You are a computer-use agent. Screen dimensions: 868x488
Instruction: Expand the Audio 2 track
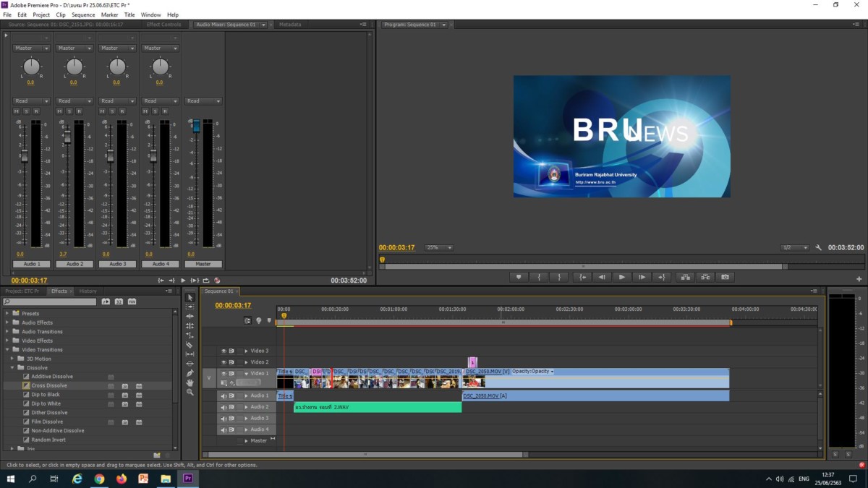[246, 407]
